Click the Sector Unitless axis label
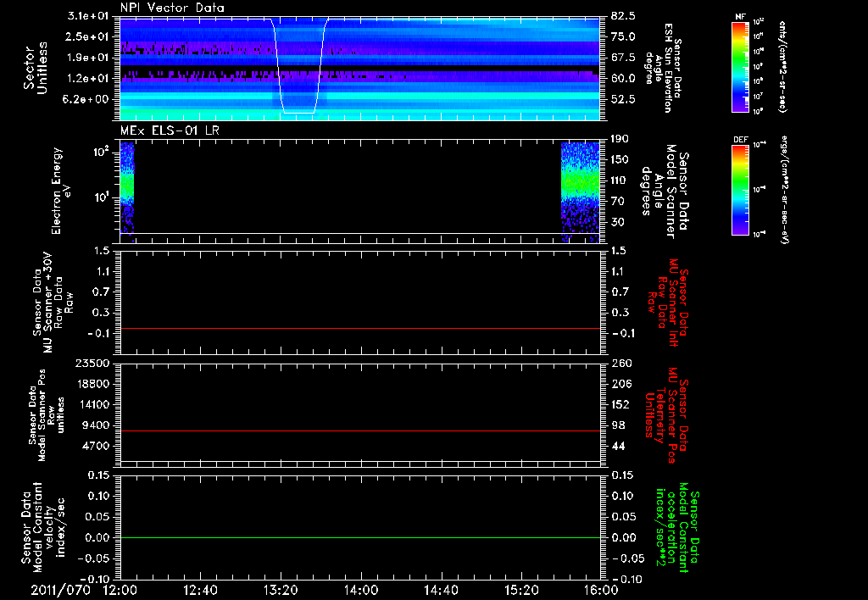The height and width of the screenshot is (600, 868). point(36,68)
